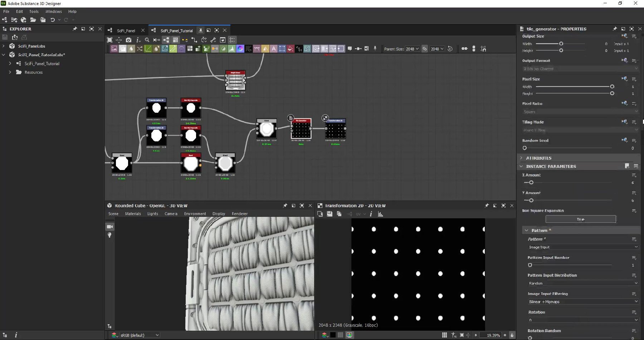Adjust the X Amount slider
644x340 pixels.
pyautogui.click(x=531, y=183)
